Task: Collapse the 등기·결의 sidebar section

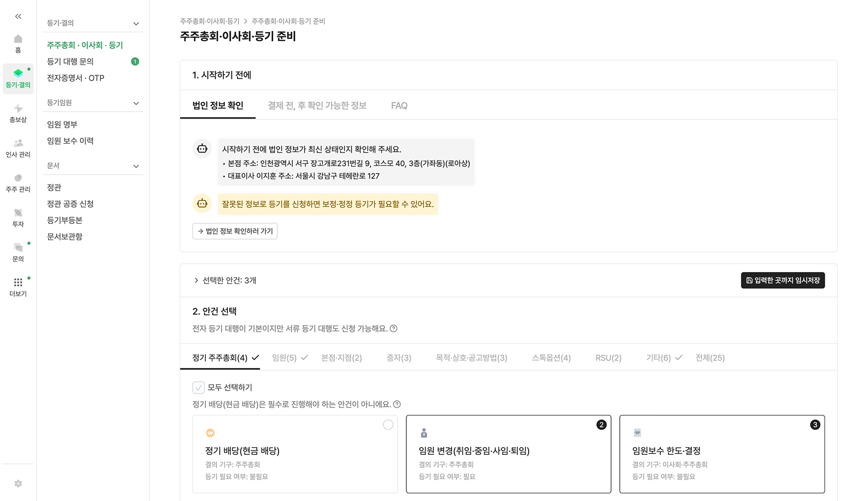Action: pyautogui.click(x=136, y=24)
